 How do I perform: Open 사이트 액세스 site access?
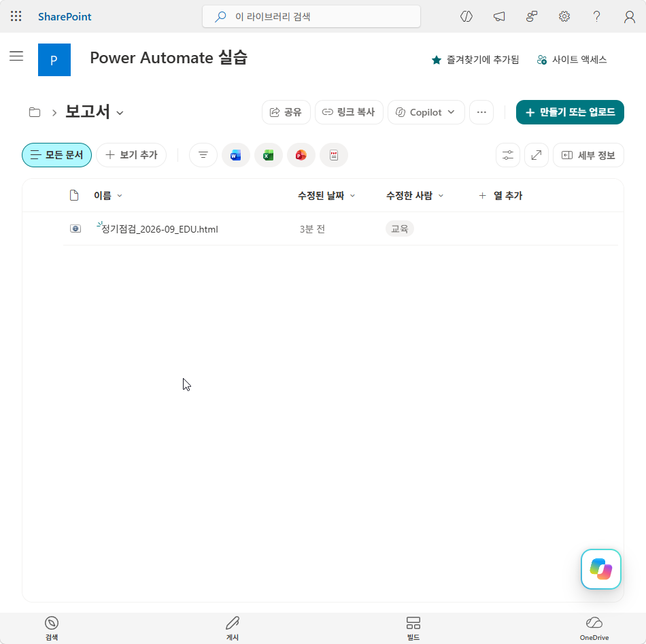pyautogui.click(x=572, y=60)
